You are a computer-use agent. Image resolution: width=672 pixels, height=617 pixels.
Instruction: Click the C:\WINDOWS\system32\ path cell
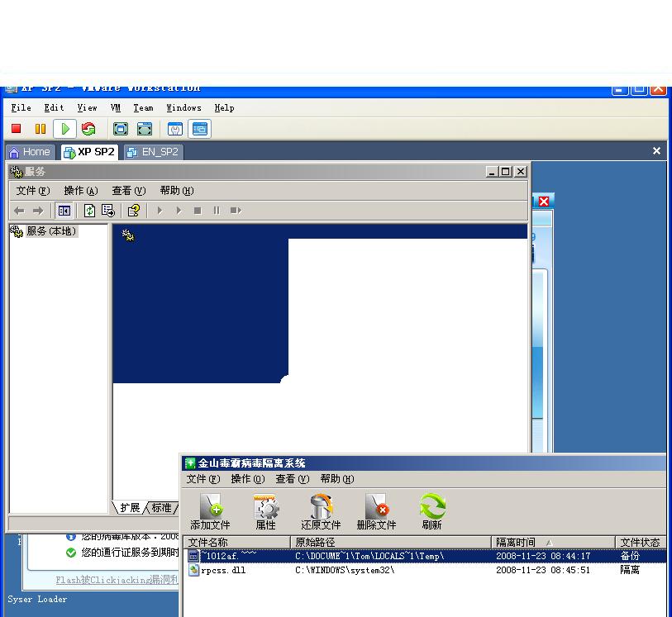point(345,570)
